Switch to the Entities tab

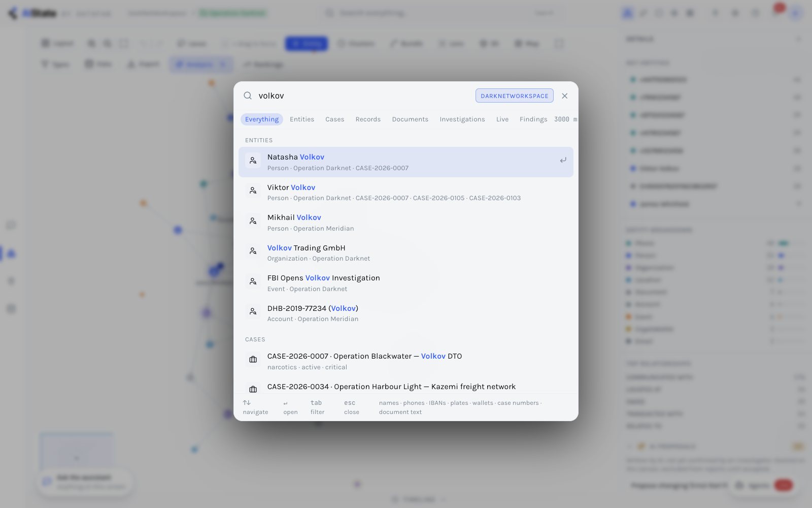coord(302,119)
